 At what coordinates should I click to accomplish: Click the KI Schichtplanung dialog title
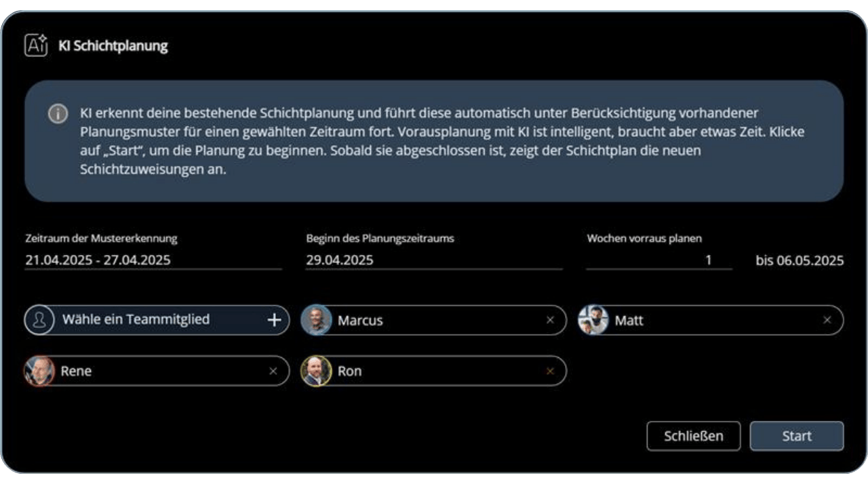pyautogui.click(x=113, y=46)
